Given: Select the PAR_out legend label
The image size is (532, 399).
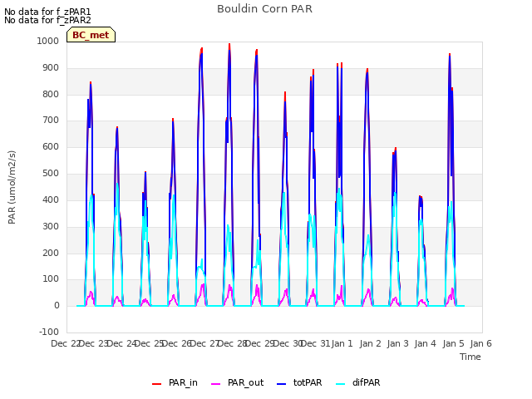Looking at the screenshot, I should 246,382.
